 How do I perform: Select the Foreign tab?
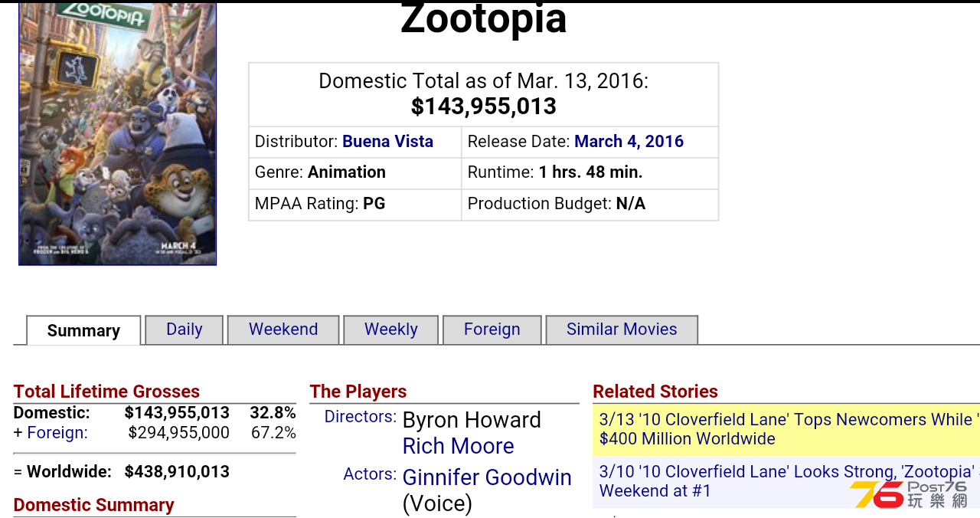492,329
